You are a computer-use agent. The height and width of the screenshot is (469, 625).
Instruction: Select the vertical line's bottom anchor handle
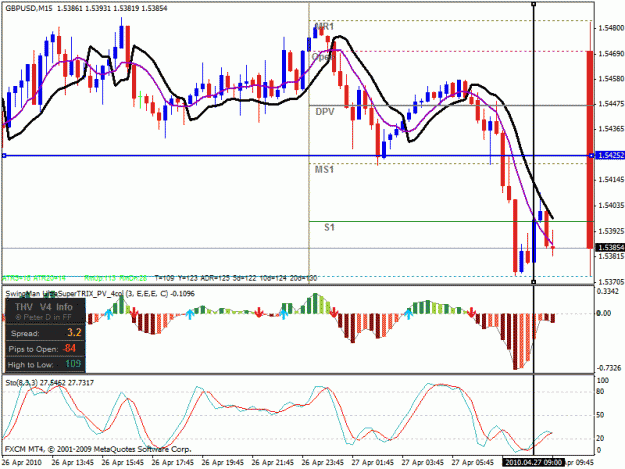point(534,282)
